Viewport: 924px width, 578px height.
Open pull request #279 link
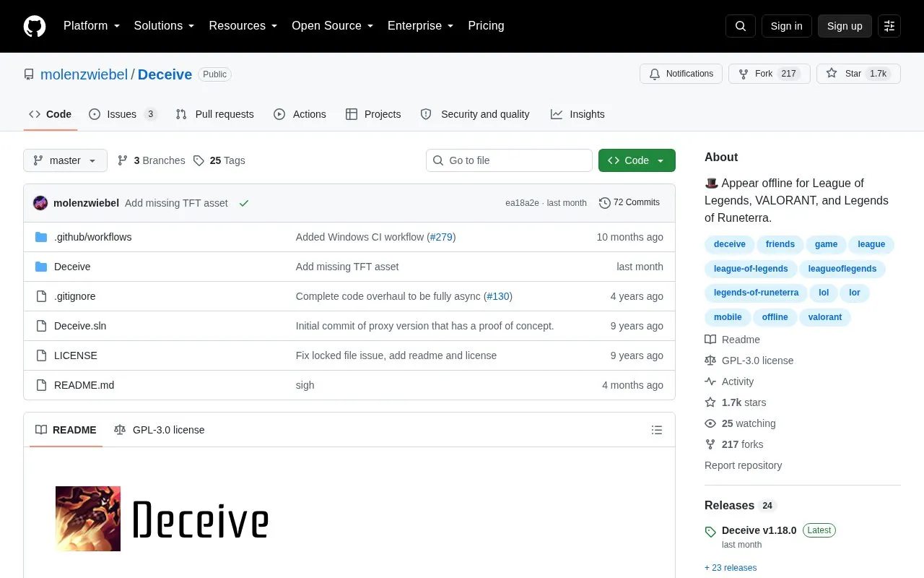click(441, 237)
